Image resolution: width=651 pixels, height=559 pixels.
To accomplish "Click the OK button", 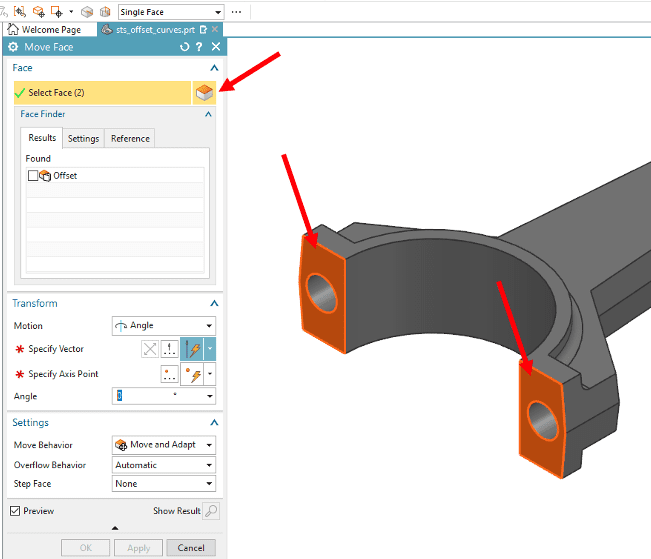I will click(86, 548).
